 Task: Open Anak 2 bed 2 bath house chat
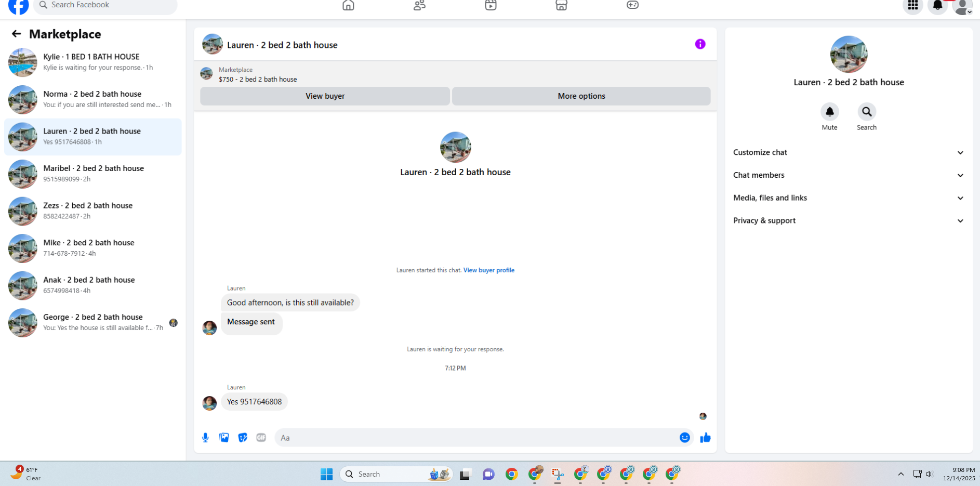click(x=93, y=285)
